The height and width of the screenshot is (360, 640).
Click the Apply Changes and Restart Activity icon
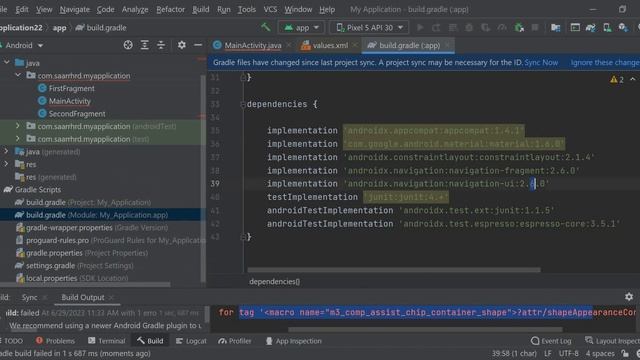coord(436,27)
